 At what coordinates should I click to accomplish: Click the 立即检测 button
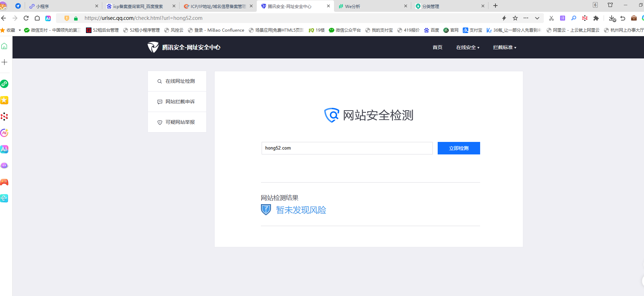click(x=459, y=148)
